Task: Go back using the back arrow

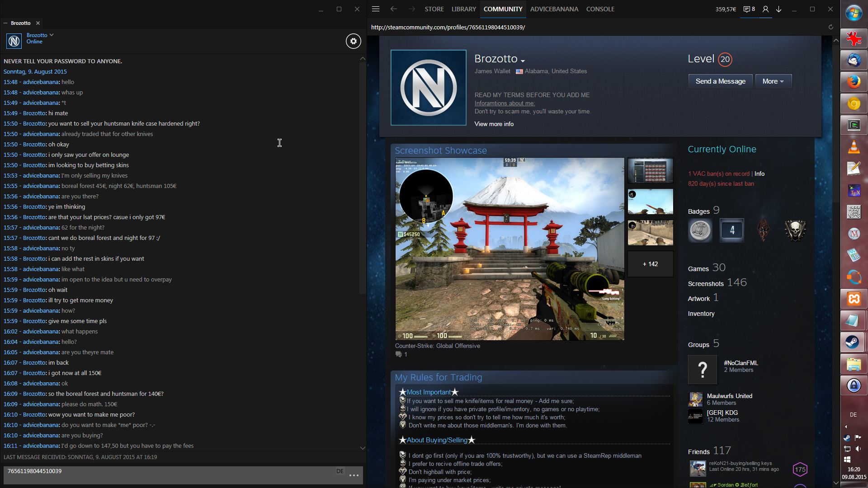Action: click(393, 9)
